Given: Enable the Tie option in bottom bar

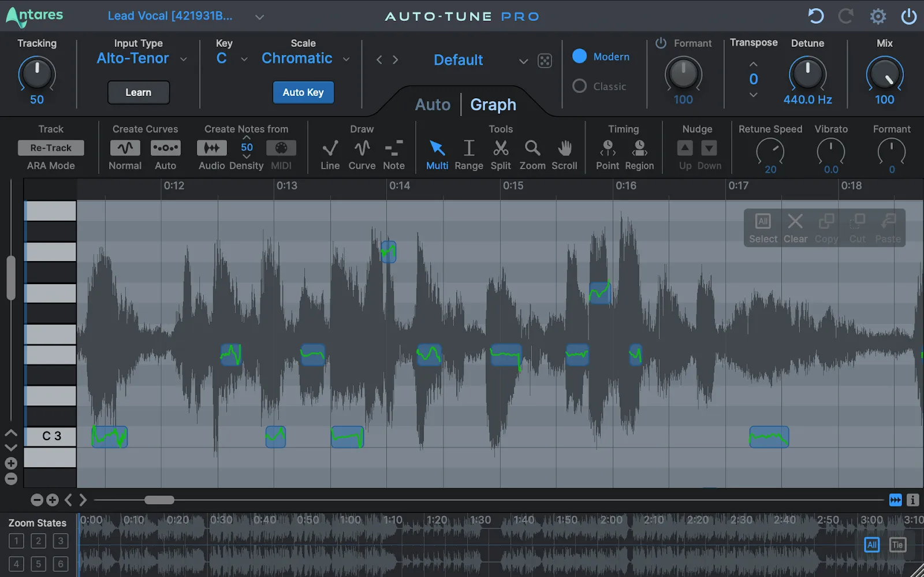Looking at the screenshot, I should pos(897,544).
